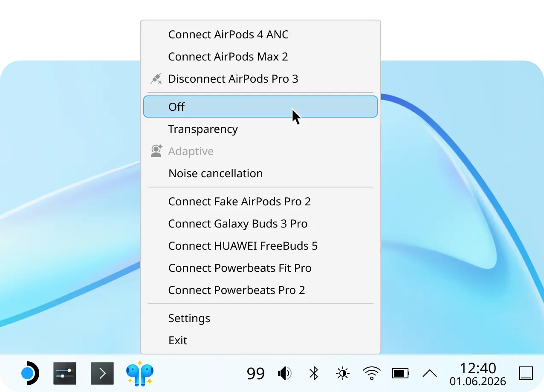Select Disconnect AirPods Pro 3

260,79
